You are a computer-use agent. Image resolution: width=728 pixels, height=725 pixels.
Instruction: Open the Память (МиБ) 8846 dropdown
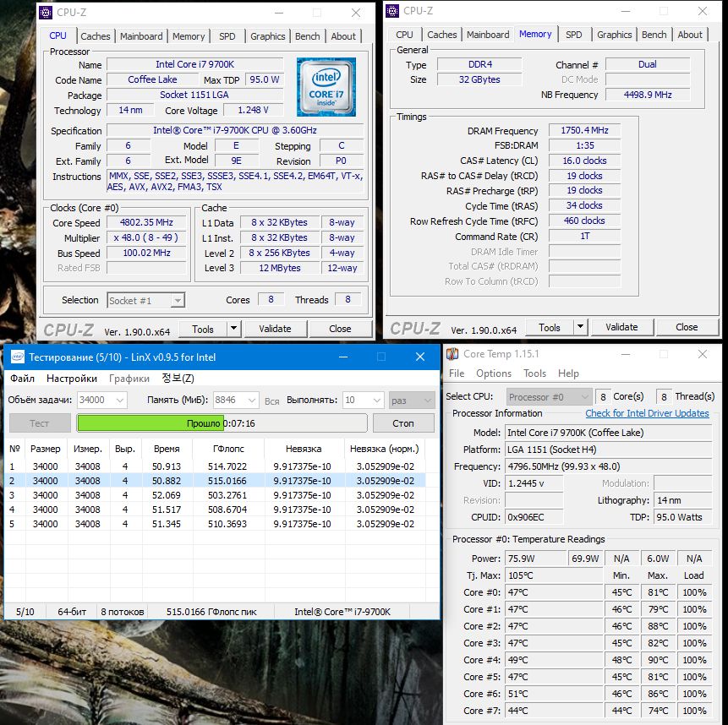coord(236,400)
